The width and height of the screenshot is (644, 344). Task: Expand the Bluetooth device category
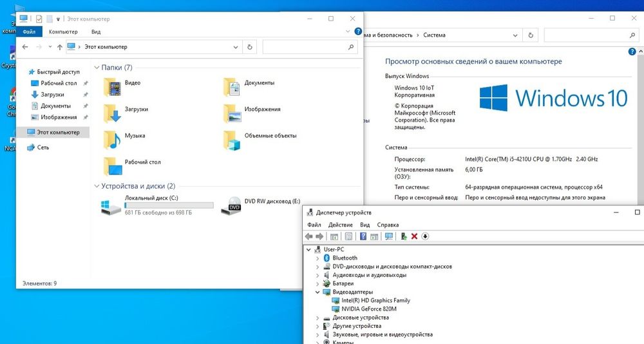point(317,258)
